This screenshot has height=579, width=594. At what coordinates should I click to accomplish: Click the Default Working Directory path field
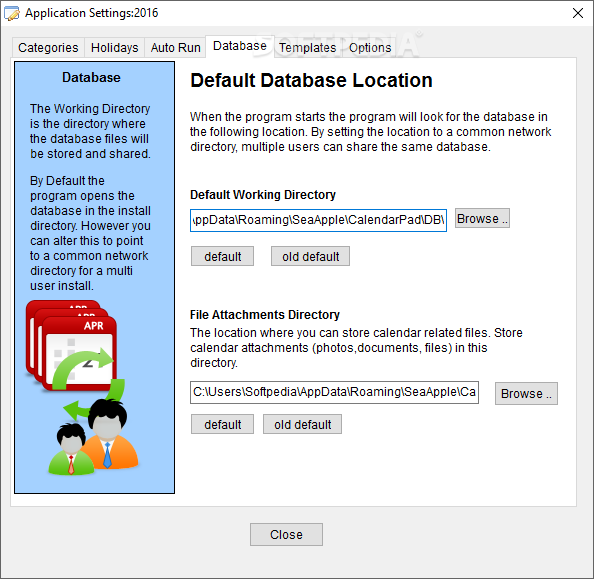(x=318, y=220)
